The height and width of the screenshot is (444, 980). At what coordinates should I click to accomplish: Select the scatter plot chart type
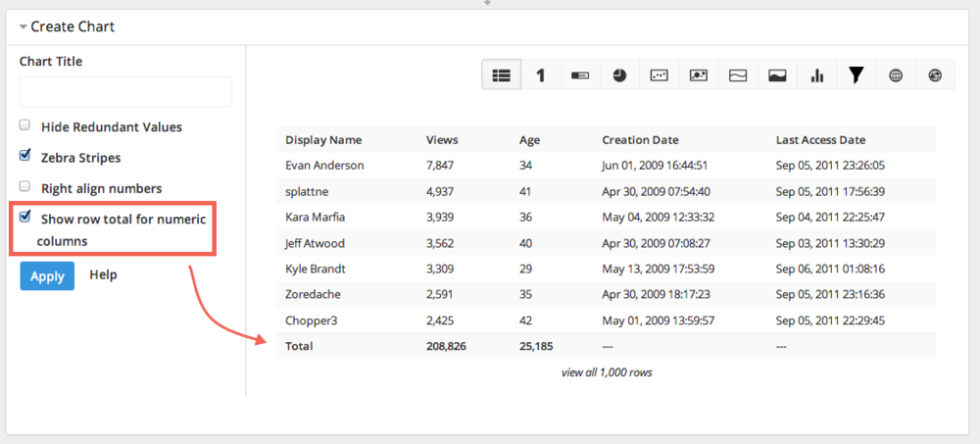(x=659, y=75)
